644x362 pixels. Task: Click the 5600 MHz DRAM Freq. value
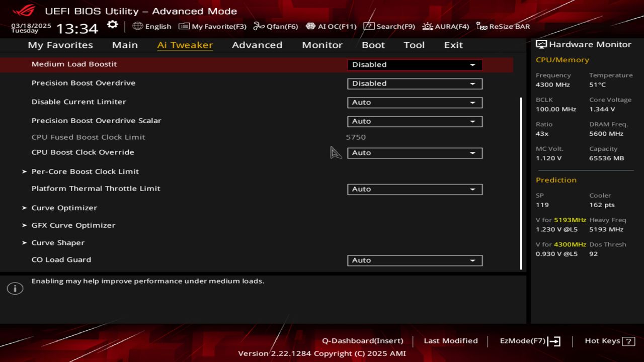606,134
